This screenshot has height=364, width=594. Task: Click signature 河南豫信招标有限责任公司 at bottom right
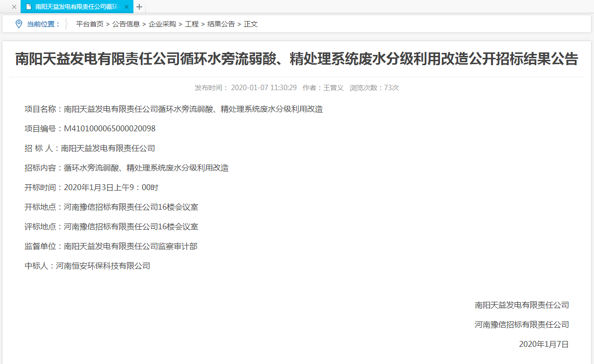click(522, 324)
